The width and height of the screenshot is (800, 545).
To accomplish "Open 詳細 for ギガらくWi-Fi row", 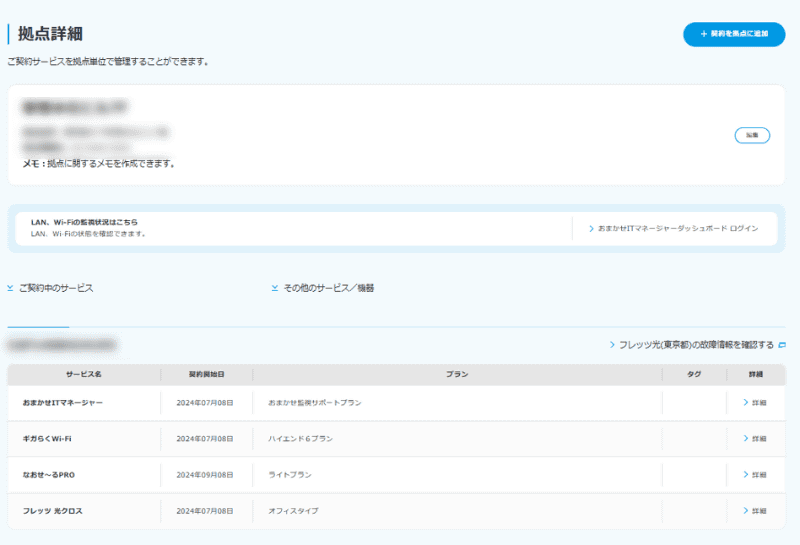I will 755,438.
